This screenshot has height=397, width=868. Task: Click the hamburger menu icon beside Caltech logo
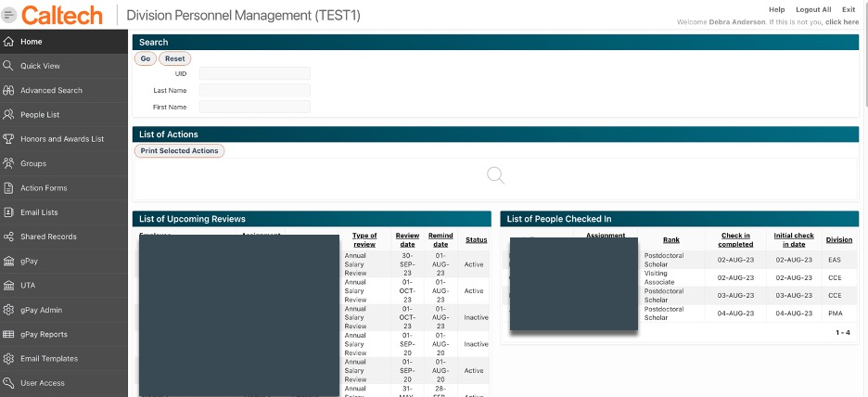pos(9,15)
